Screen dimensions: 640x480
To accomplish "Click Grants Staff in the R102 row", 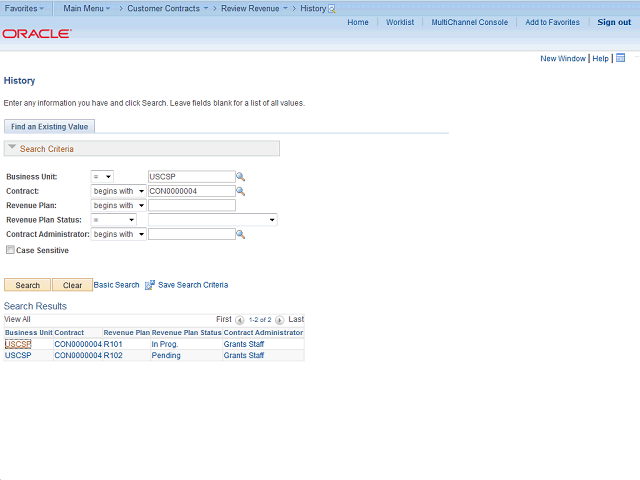I will point(244,356).
